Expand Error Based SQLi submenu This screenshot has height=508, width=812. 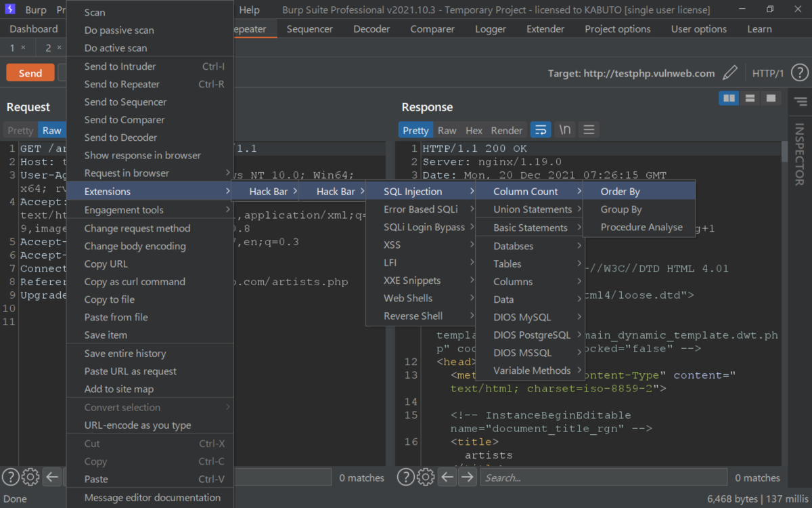[x=421, y=209]
